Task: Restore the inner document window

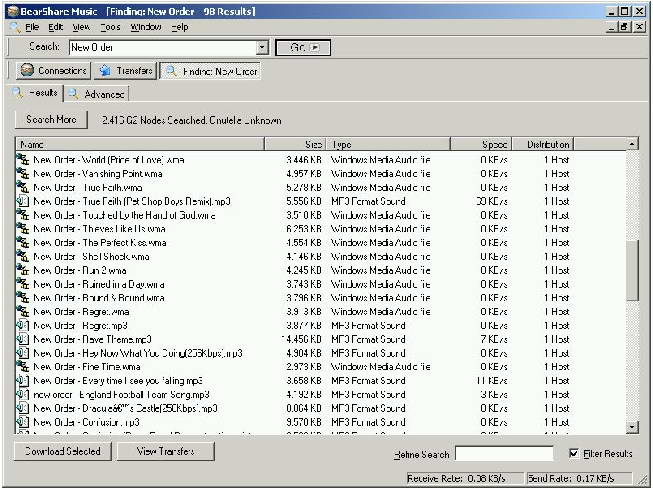Action: point(624,27)
